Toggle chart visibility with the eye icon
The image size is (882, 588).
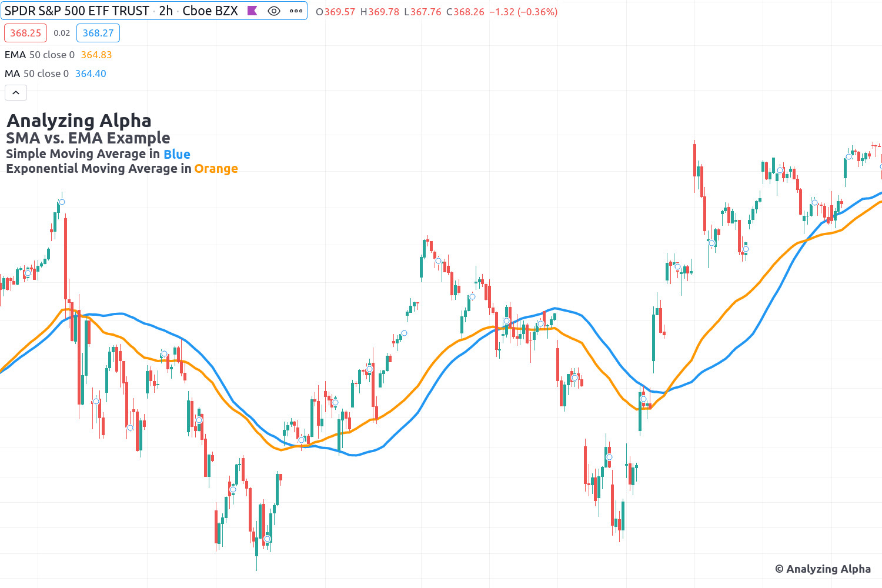pos(274,11)
